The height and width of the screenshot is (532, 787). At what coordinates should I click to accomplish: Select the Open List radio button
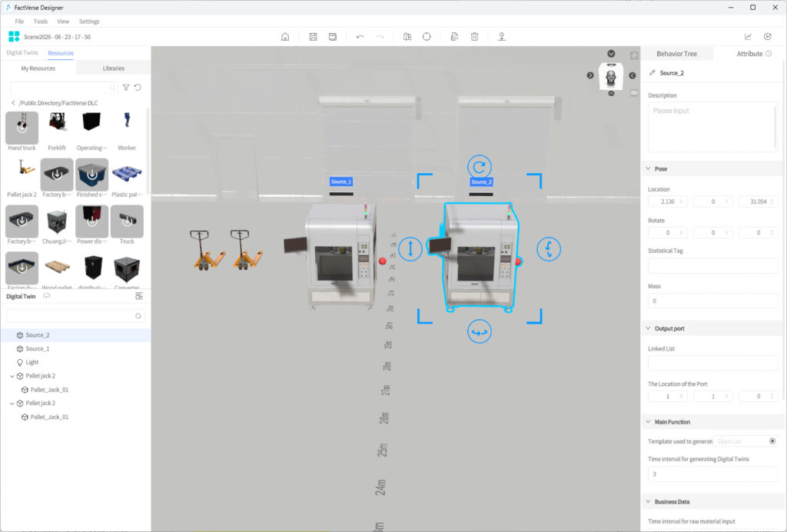pyautogui.click(x=772, y=441)
